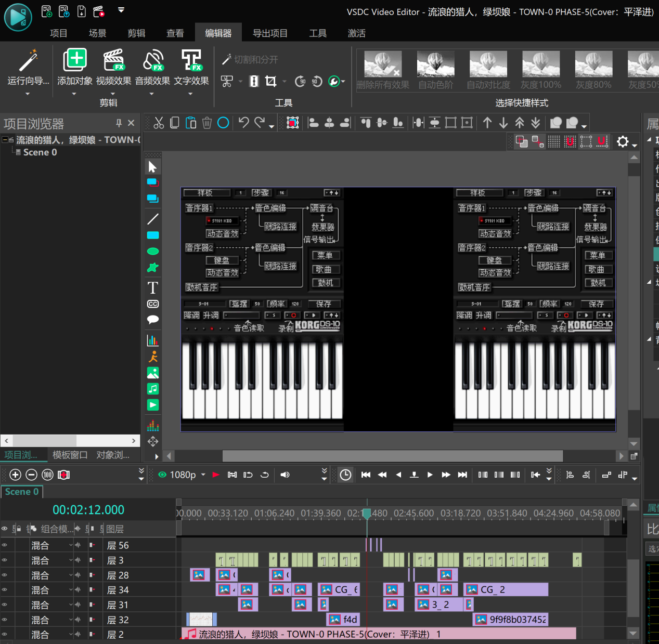The height and width of the screenshot is (644, 659).
Task: Toggle visibility of layer 56
Action: coord(5,545)
